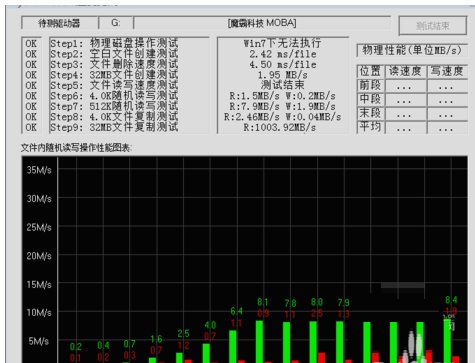
Task: Click the 2.42 ms/file result
Action: (x=283, y=54)
